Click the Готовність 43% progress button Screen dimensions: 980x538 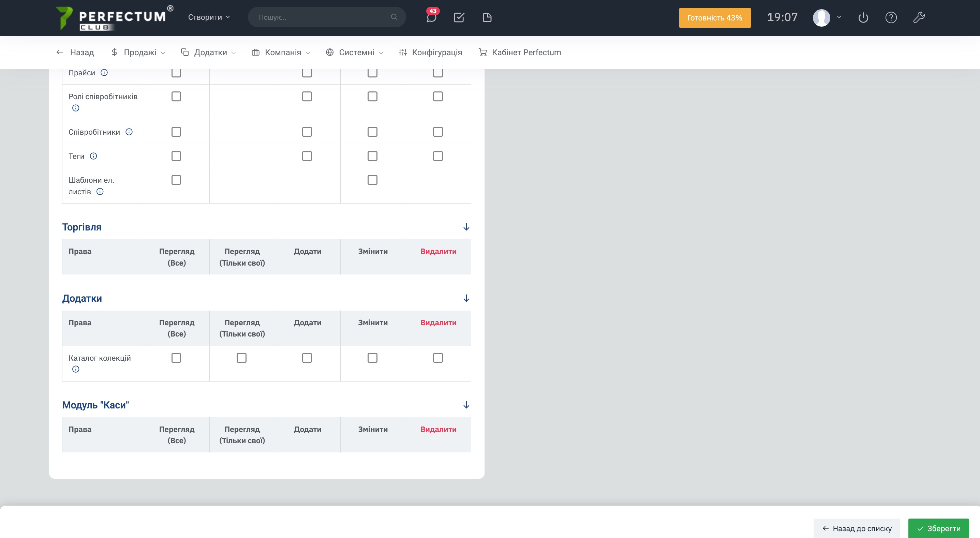pos(714,18)
